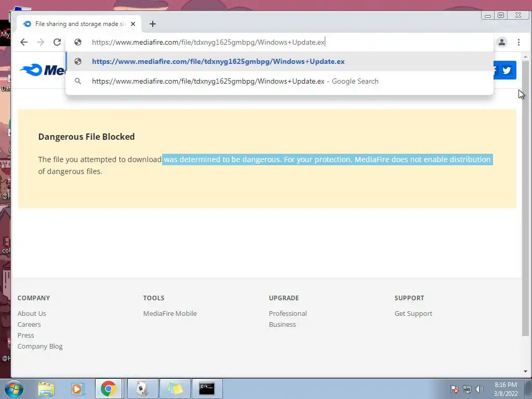Image resolution: width=532 pixels, height=399 pixels.
Task: Open the Get Support link
Action: coord(413,313)
